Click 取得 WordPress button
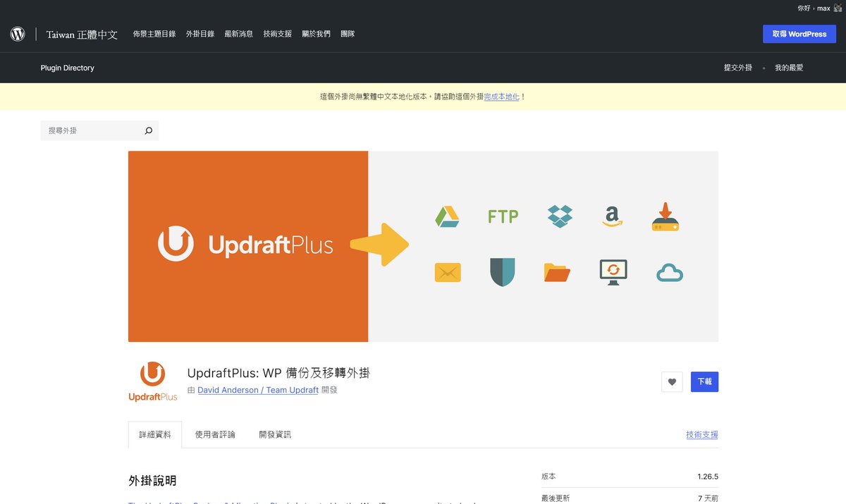846x504 pixels. coord(799,34)
